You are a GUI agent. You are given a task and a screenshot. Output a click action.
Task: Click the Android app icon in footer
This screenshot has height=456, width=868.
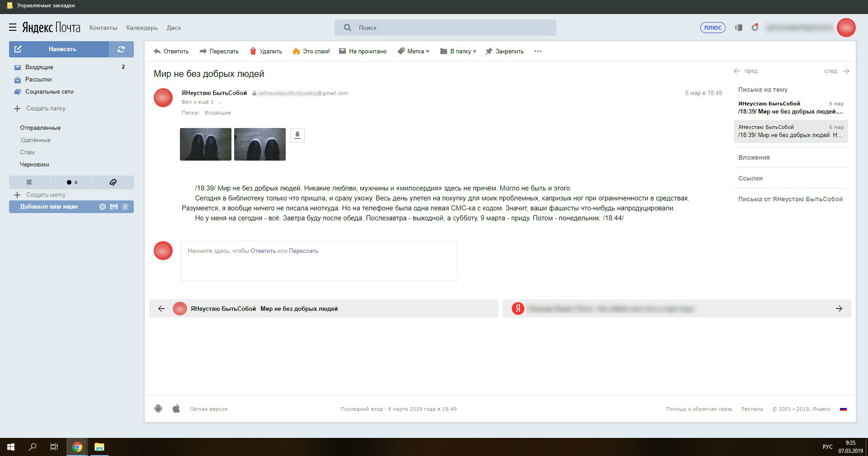point(158,408)
